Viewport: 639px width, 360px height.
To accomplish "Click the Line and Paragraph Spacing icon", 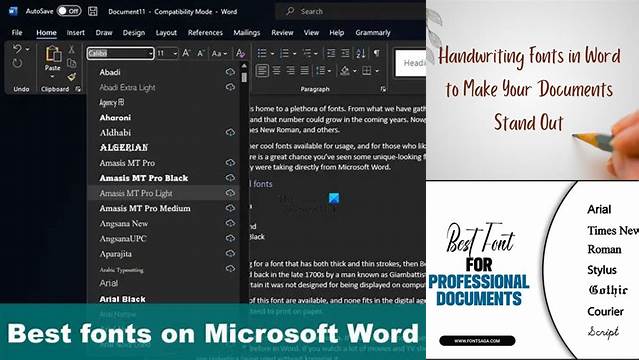I will pos(321,71).
